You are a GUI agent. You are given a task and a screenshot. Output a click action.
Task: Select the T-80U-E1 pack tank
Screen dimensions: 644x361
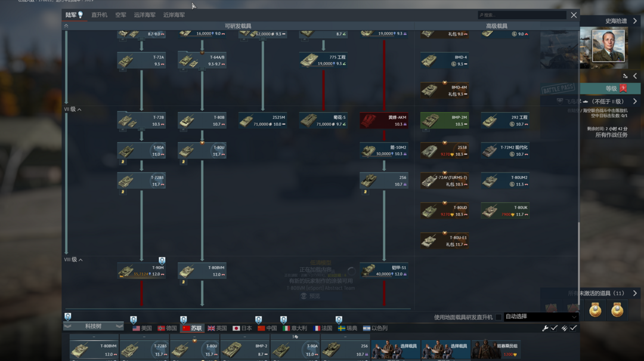444,240
